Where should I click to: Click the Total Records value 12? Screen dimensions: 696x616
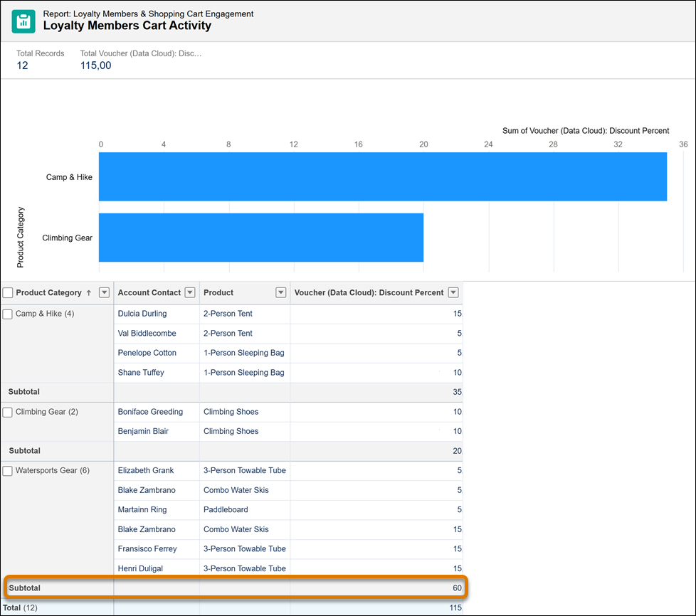coord(22,65)
